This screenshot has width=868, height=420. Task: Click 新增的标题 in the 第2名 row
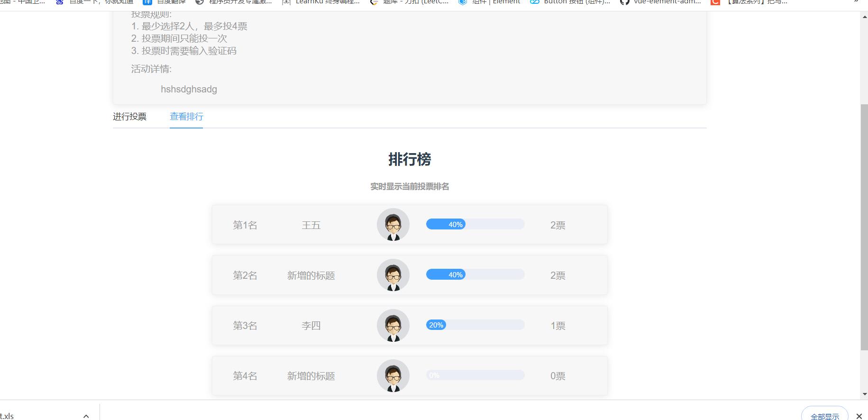(311, 275)
